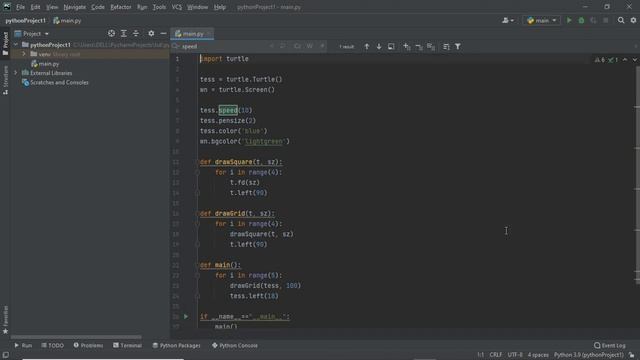
Task: Click the Project panel horizontal scrollbar
Action: pos(76,337)
